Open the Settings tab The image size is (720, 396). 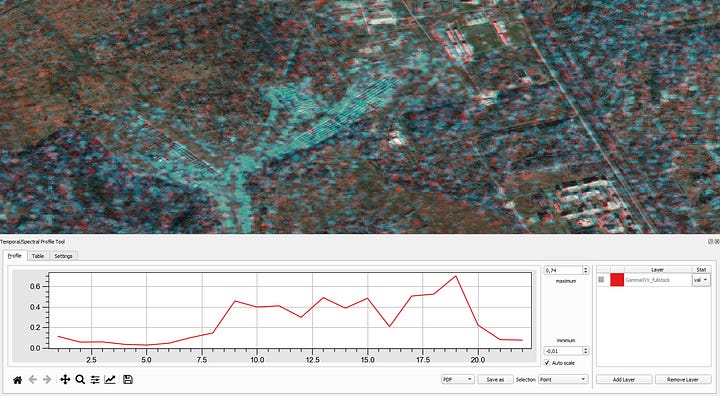(63, 256)
